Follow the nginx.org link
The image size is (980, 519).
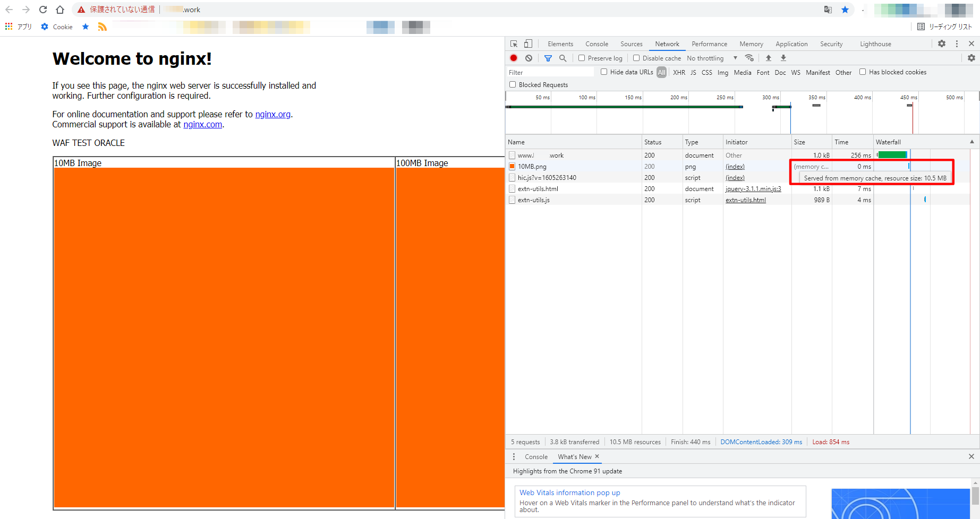(x=273, y=114)
